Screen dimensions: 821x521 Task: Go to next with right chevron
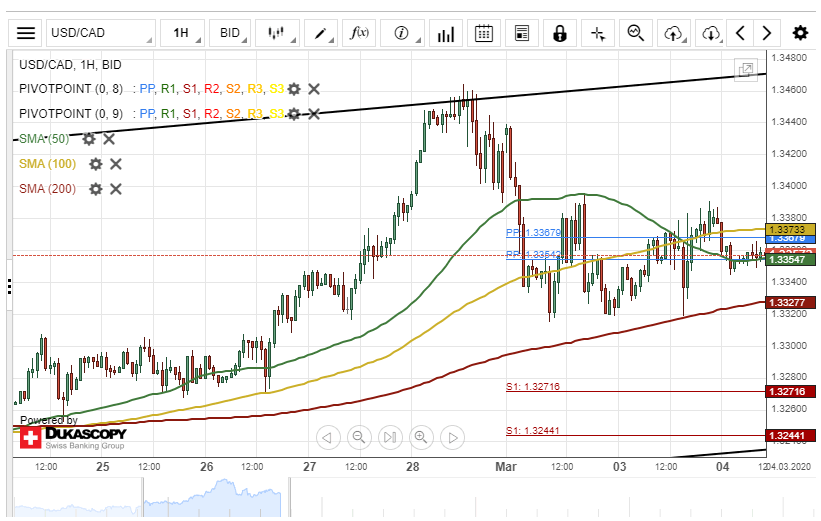(767, 34)
